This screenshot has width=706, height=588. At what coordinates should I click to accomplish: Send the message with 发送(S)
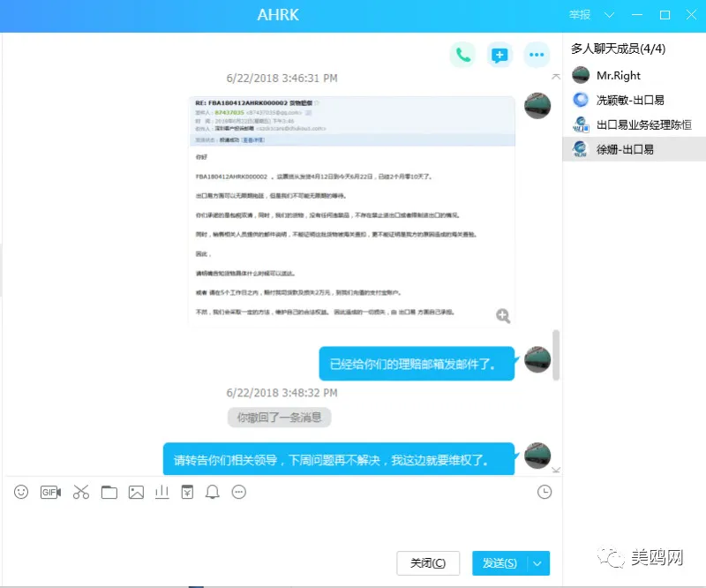click(x=499, y=563)
